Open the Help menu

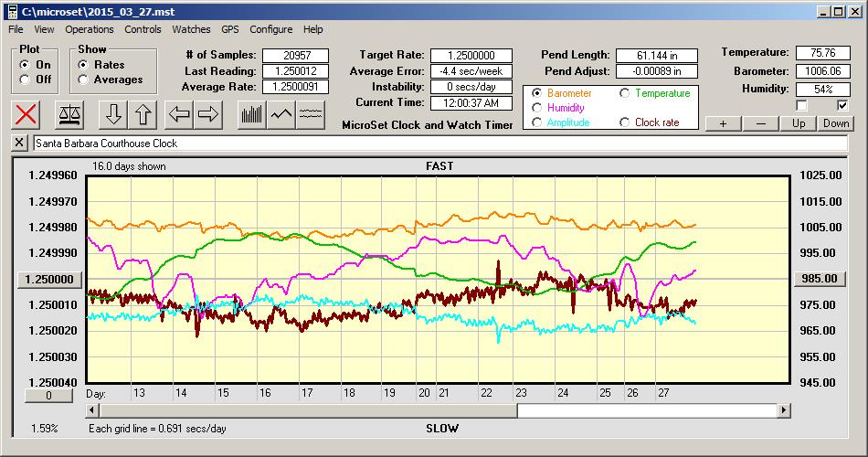[x=312, y=29]
